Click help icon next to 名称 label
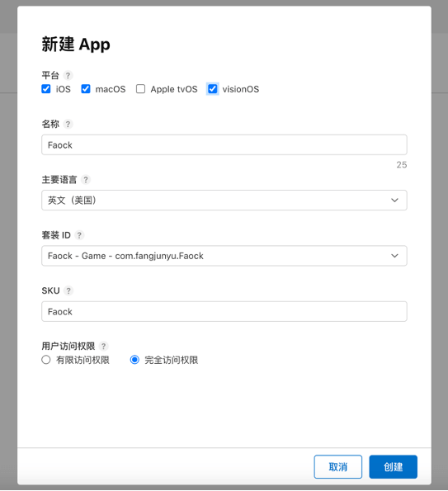 (x=68, y=124)
